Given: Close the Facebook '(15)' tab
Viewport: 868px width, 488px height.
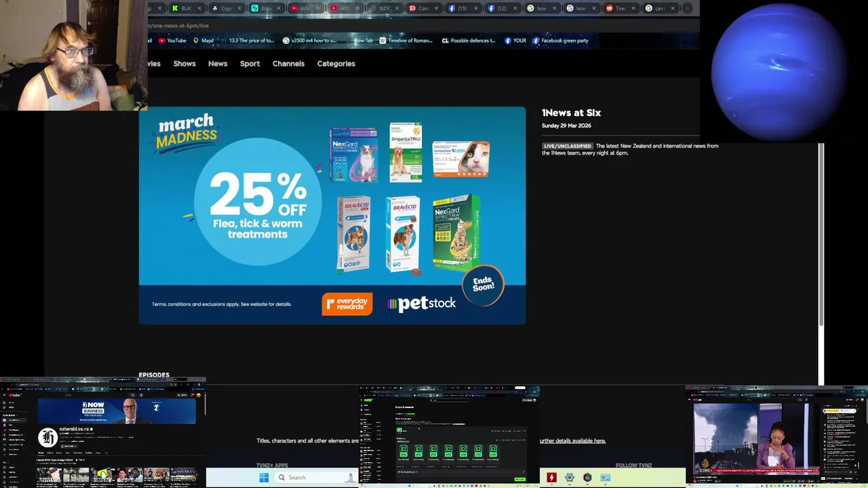Looking at the screenshot, I should tap(475, 8).
